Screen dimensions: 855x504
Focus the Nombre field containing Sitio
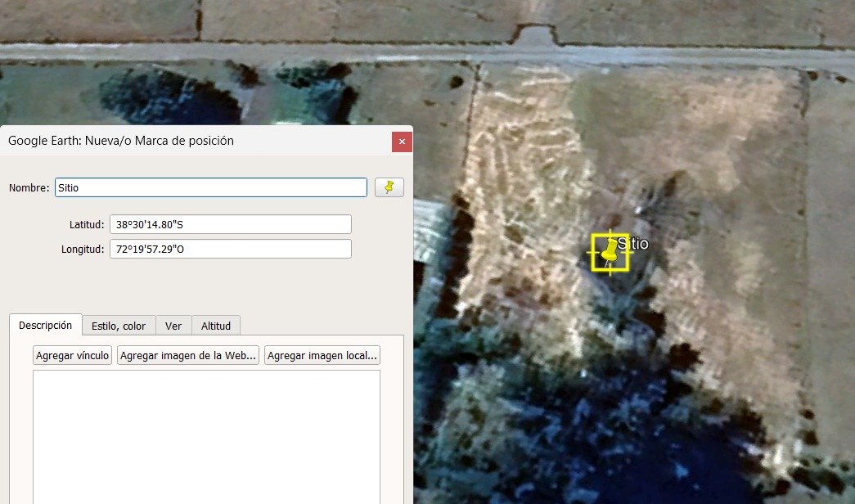(211, 187)
